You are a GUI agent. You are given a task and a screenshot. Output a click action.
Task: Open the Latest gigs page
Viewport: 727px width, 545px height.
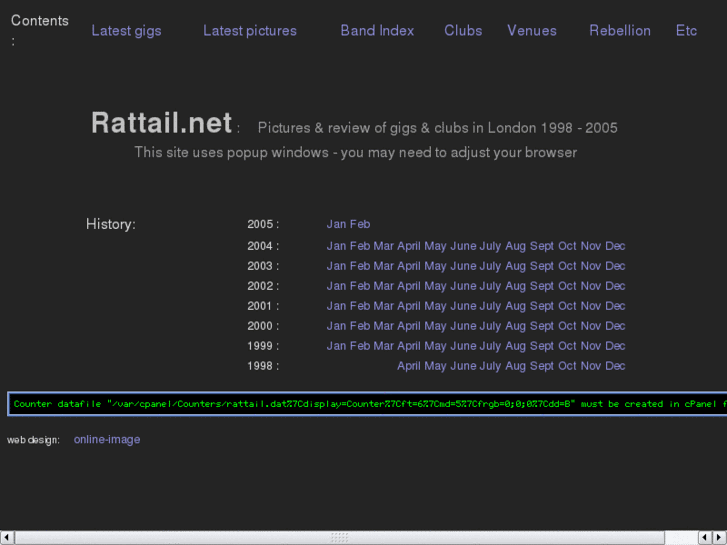pos(126,31)
